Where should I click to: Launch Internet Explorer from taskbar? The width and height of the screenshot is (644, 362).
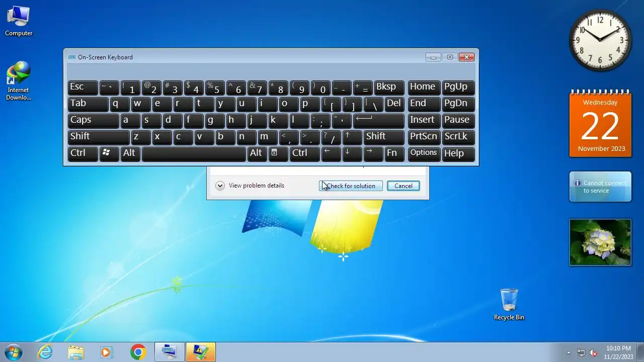click(45, 352)
